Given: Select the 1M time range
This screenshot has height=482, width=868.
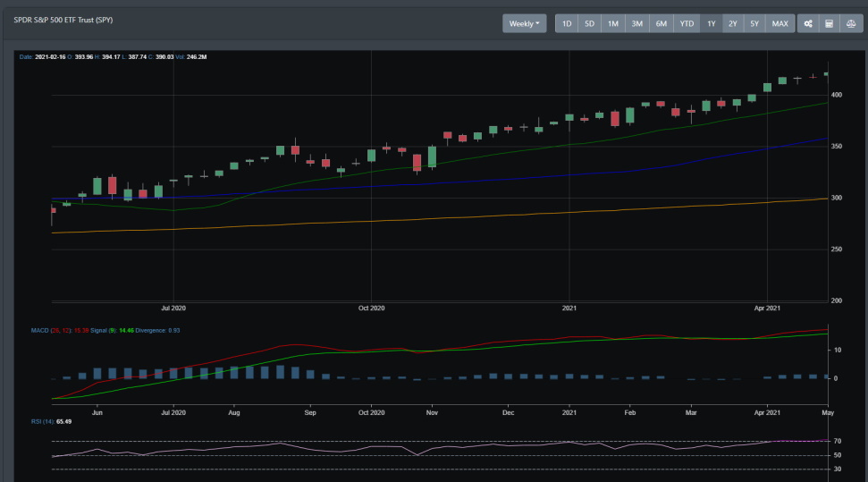Looking at the screenshot, I should pos(613,24).
